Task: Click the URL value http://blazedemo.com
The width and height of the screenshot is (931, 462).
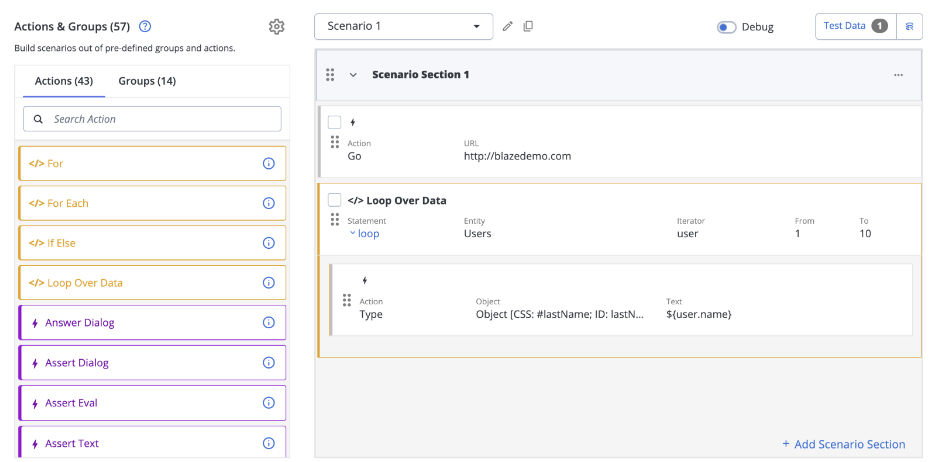Action: point(517,156)
